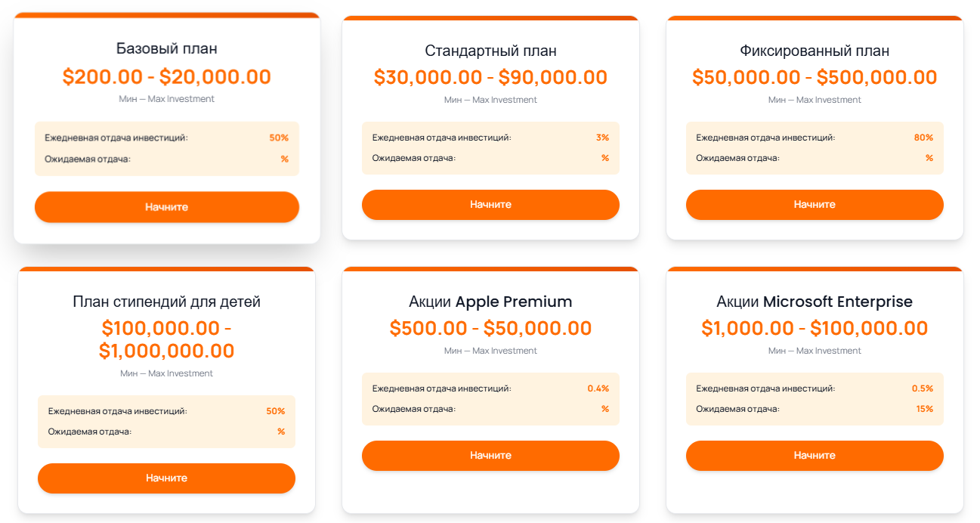
Task: Click Начните on Акции Microsoft Enterprise card
Action: (x=815, y=456)
